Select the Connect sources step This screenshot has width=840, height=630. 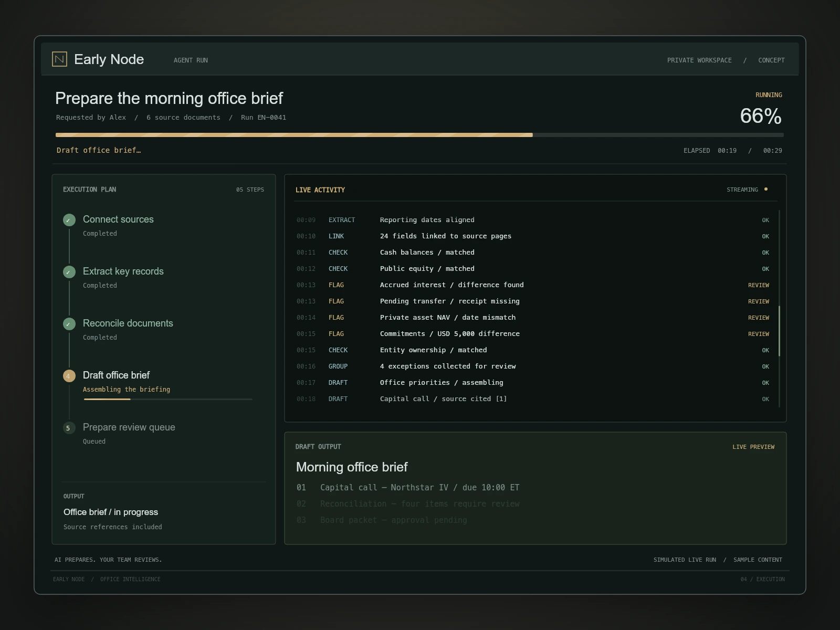coord(163,226)
